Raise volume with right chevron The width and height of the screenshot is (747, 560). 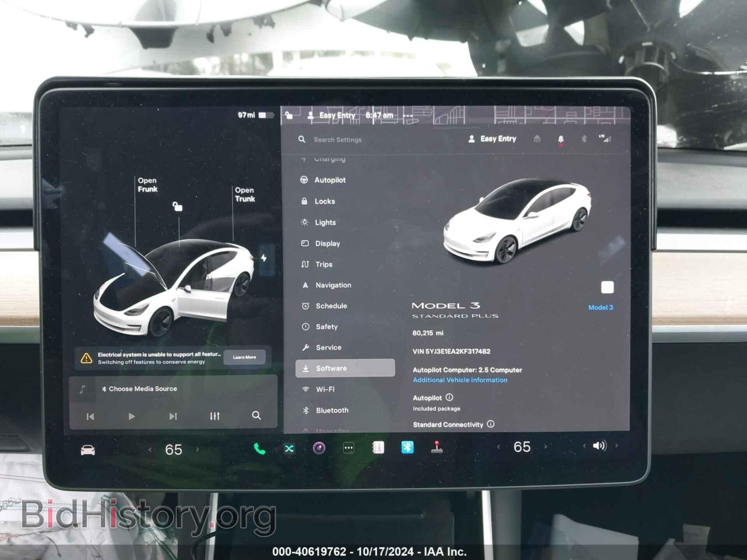coord(616,446)
